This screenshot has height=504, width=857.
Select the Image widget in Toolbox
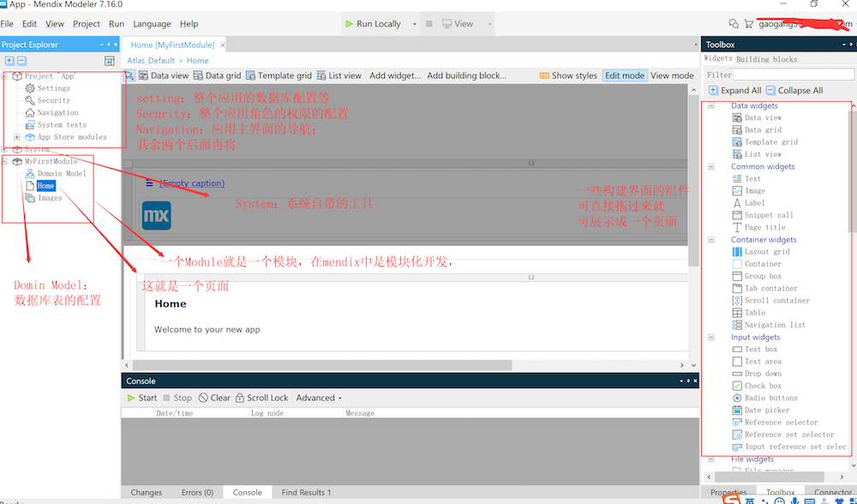click(x=748, y=191)
